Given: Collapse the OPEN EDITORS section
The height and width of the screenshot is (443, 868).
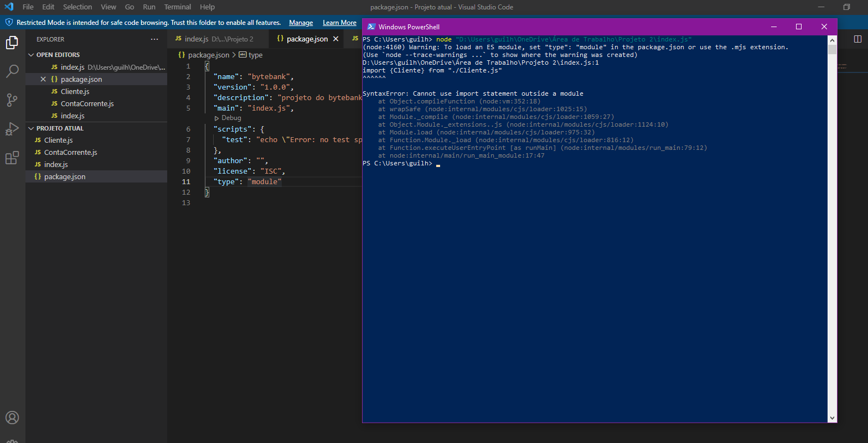Looking at the screenshot, I should click(x=31, y=55).
